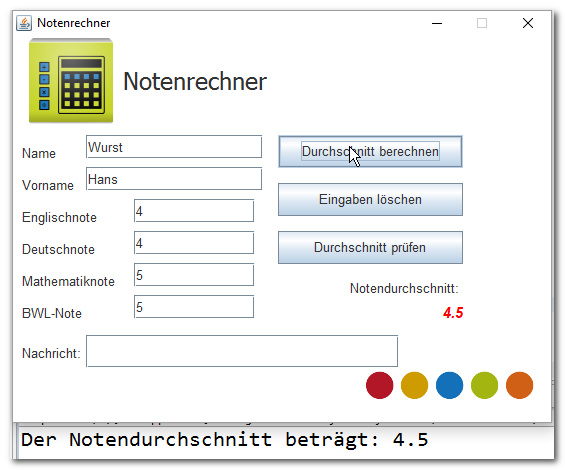
Task: Select the red color circle
Action: 379,385
